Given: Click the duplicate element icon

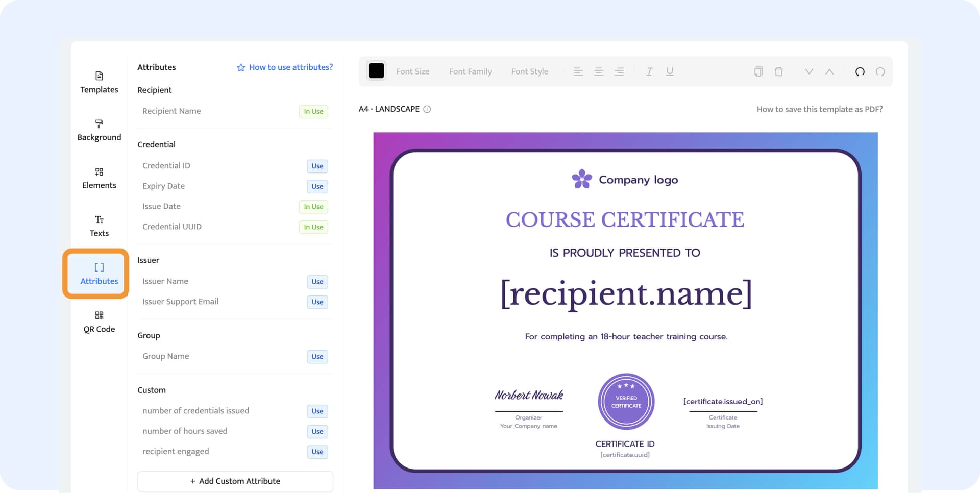Looking at the screenshot, I should point(758,72).
